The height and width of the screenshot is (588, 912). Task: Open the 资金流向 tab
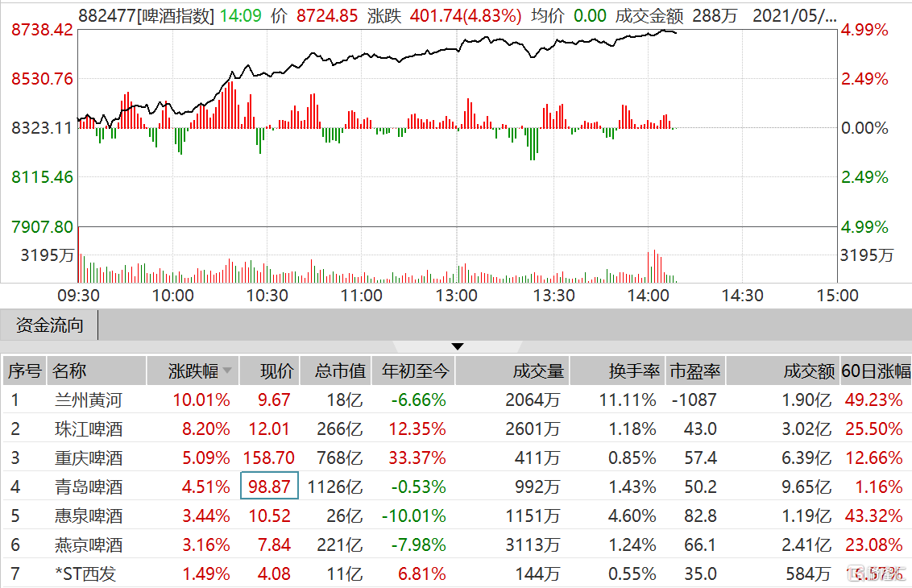49,325
